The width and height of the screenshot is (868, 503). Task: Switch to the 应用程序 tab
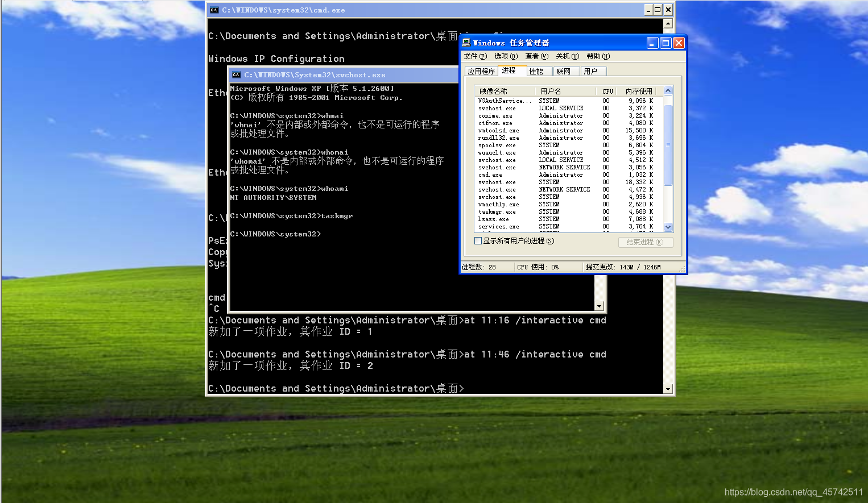coord(481,71)
